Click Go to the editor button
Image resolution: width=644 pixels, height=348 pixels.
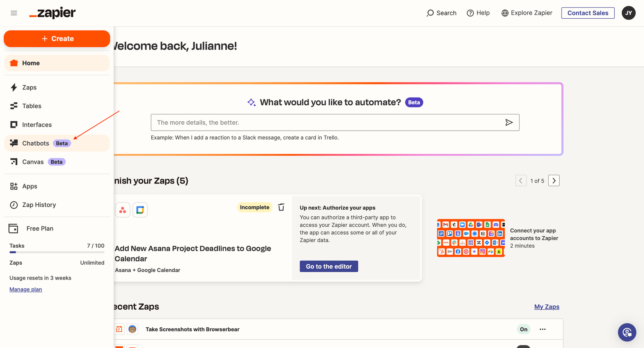click(329, 266)
